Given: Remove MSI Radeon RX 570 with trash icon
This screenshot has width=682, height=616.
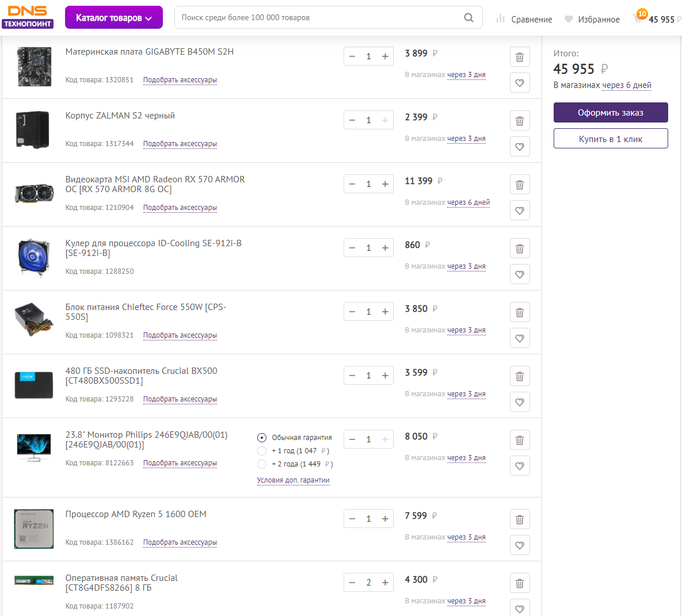Looking at the screenshot, I should (x=520, y=185).
